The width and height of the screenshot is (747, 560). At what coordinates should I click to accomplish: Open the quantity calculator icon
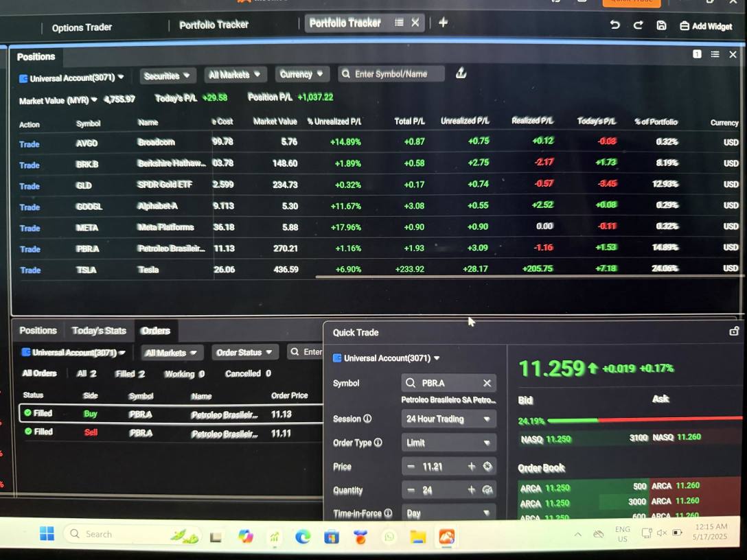[x=487, y=489]
